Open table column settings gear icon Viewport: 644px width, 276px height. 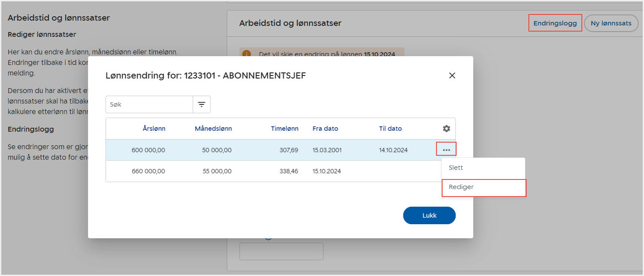446,129
